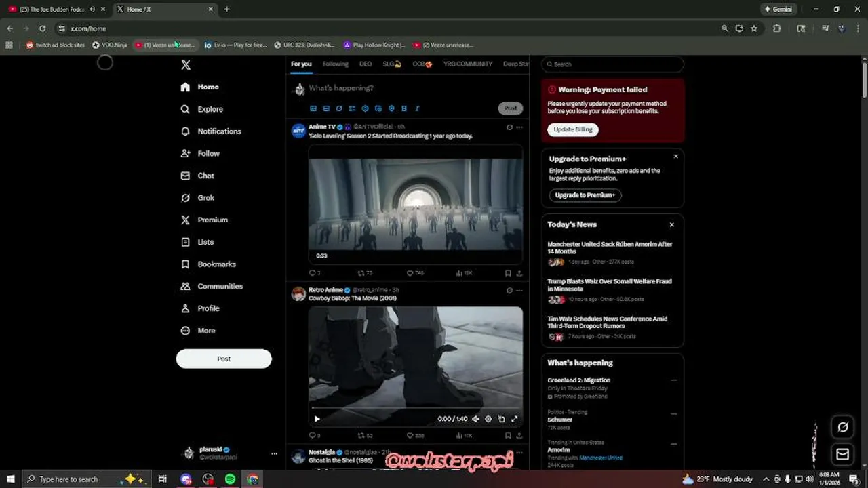Open Grok from the sidebar
The image size is (868, 488).
[x=197, y=198]
